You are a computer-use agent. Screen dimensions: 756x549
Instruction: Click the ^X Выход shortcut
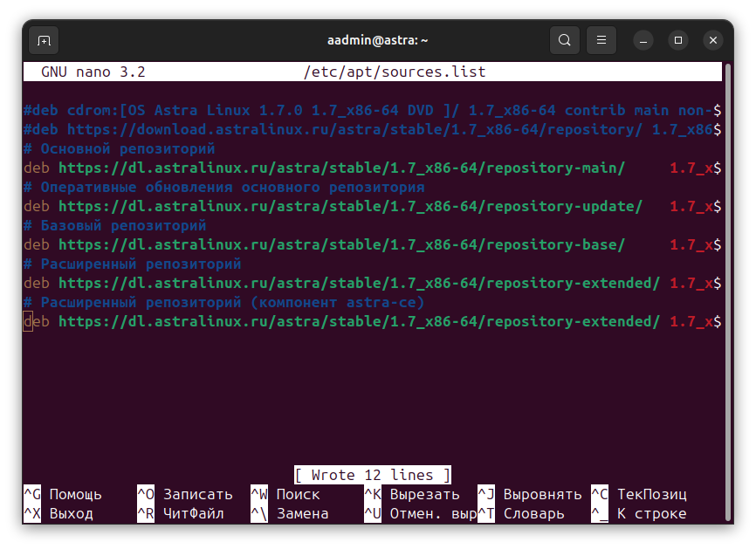(x=58, y=514)
